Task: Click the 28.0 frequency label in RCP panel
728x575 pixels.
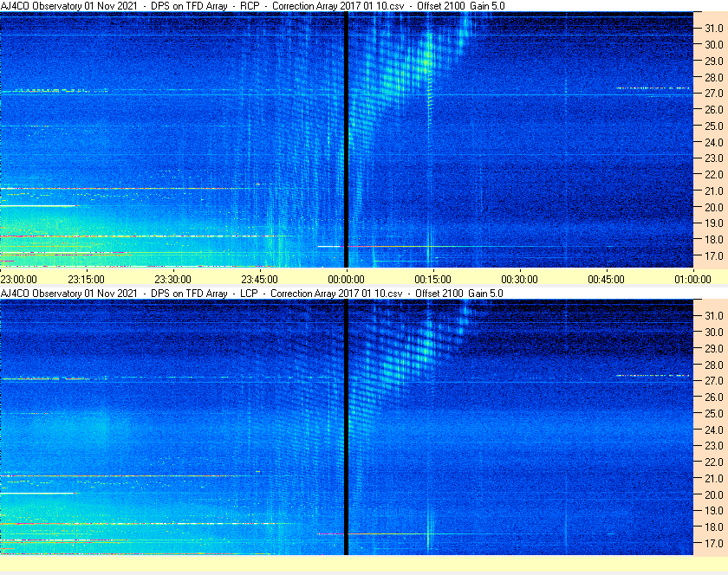Action: tap(714, 77)
